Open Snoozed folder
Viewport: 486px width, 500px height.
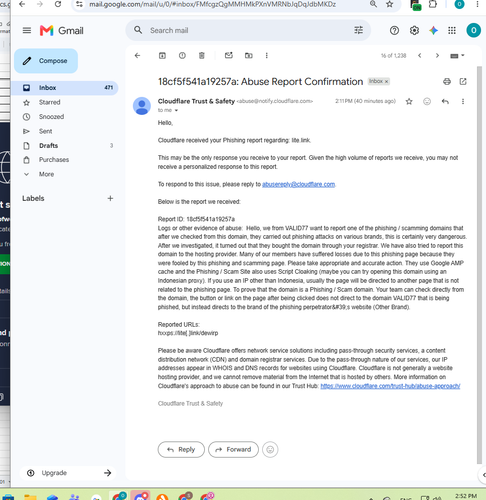pyautogui.click(x=51, y=117)
